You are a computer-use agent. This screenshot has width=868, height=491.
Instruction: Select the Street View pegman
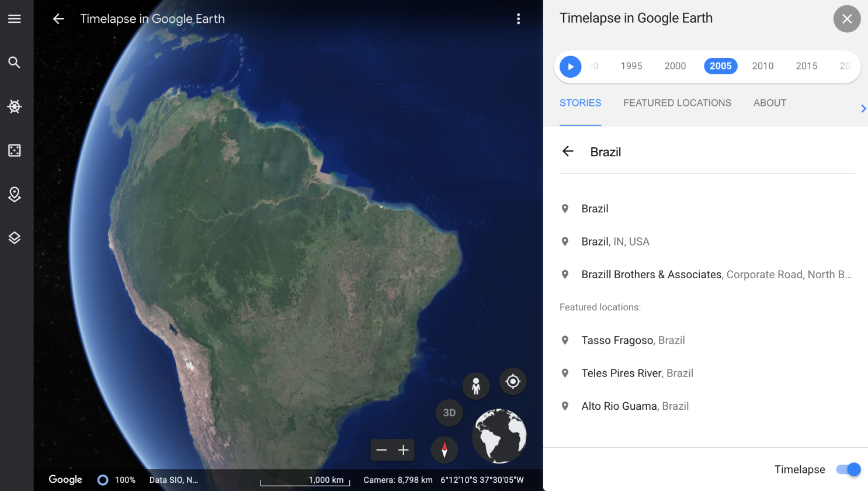(476, 386)
